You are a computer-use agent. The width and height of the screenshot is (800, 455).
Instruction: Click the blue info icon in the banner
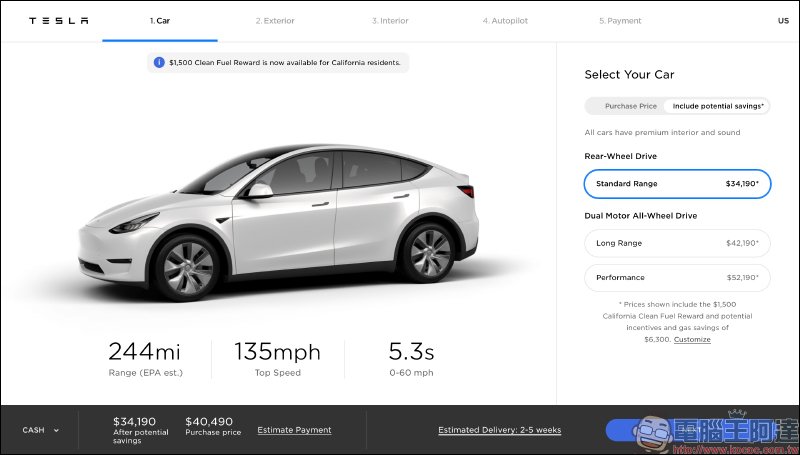tap(158, 62)
